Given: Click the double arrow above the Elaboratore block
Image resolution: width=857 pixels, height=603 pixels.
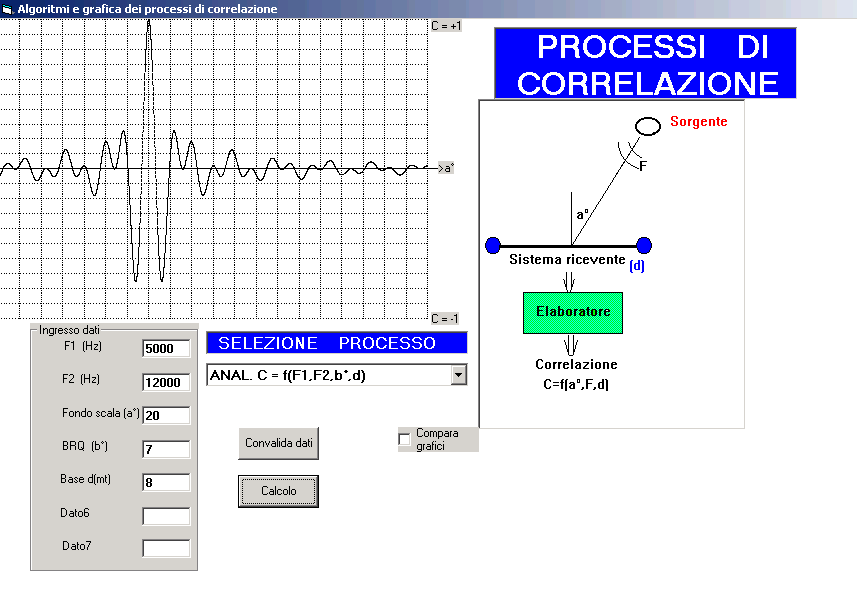Looking at the screenshot, I should coord(569,282).
